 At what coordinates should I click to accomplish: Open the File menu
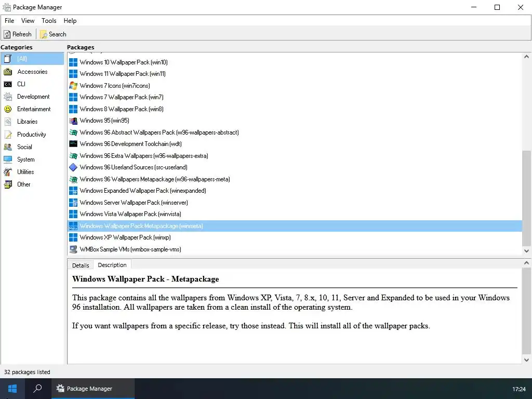click(x=9, y=21)
